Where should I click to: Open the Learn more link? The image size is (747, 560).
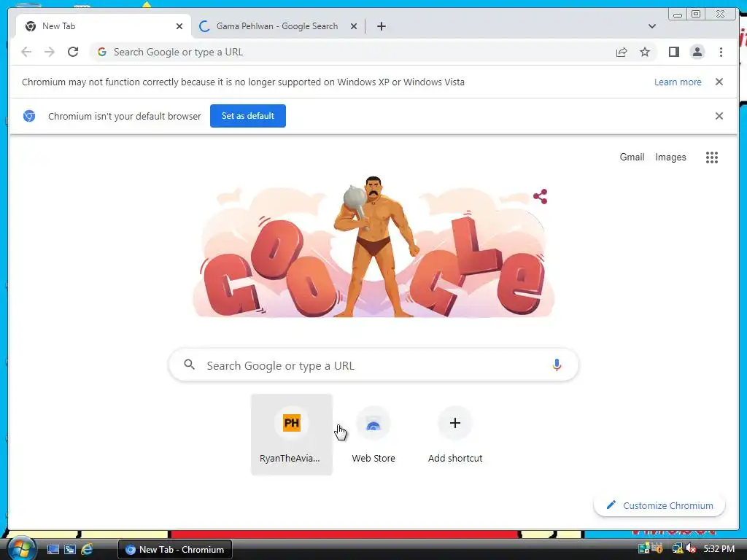(678, 82)
